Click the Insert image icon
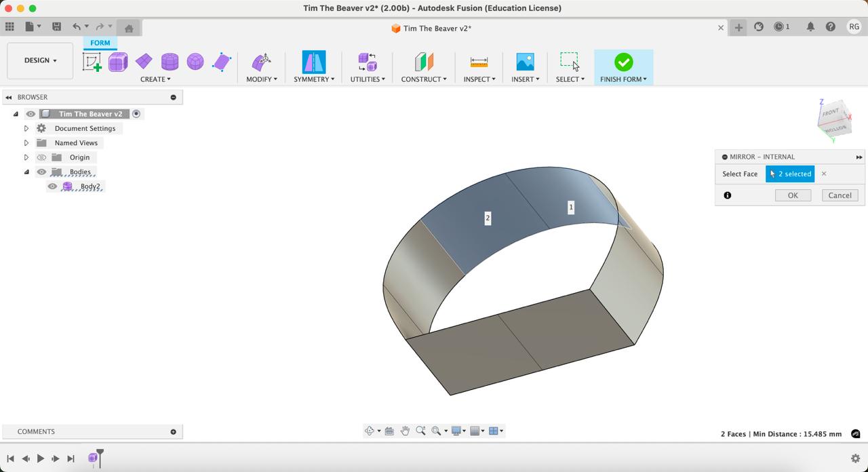 tap(525, 62)
